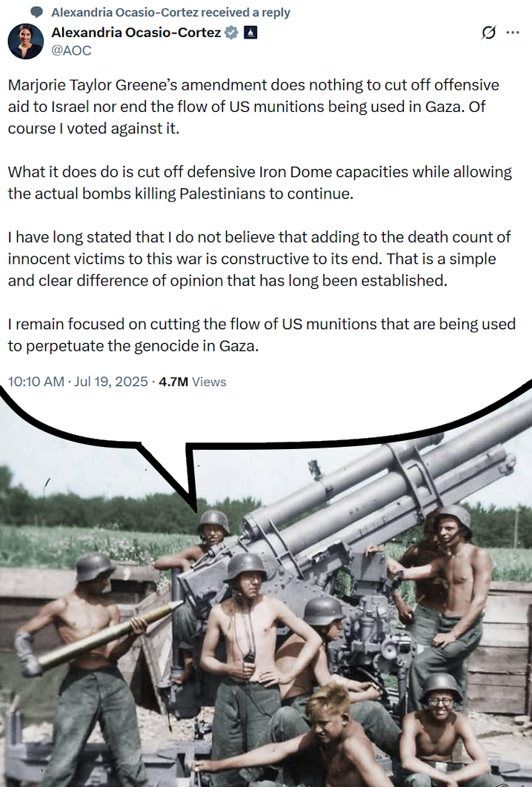Click the 10:10 AM timestamp

[x=36, y=382]
